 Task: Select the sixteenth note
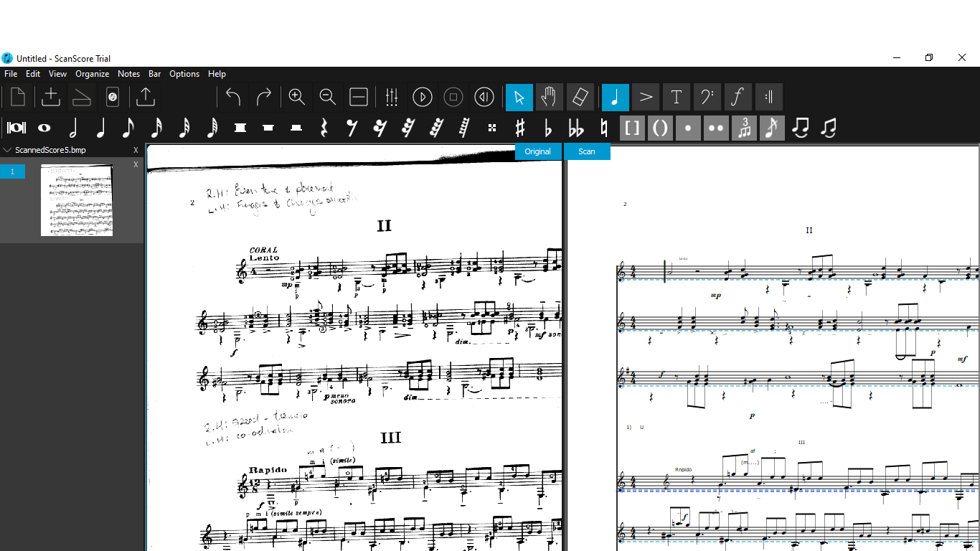click(x=156, y=128)
